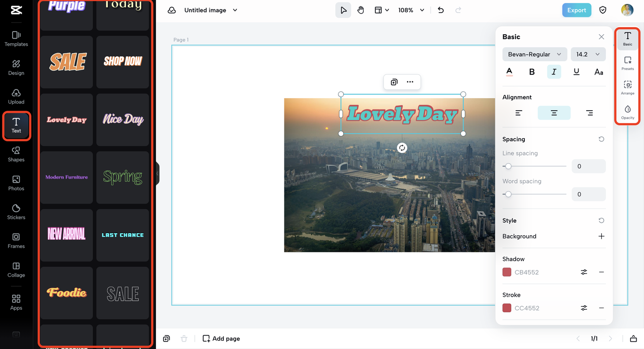The image size is (644, 349).
Task: Reset the Style settings
Action: tap(601, 221)
